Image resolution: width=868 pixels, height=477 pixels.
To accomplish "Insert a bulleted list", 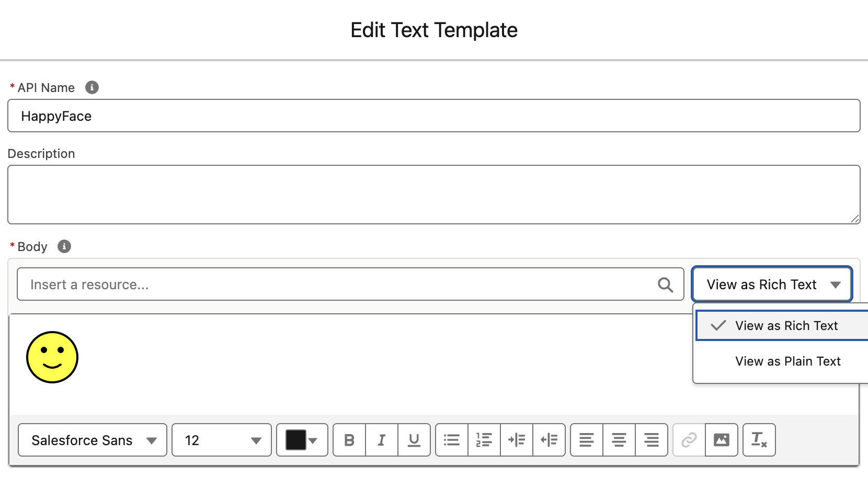I will pyautogui.click(x=452, y=440).
